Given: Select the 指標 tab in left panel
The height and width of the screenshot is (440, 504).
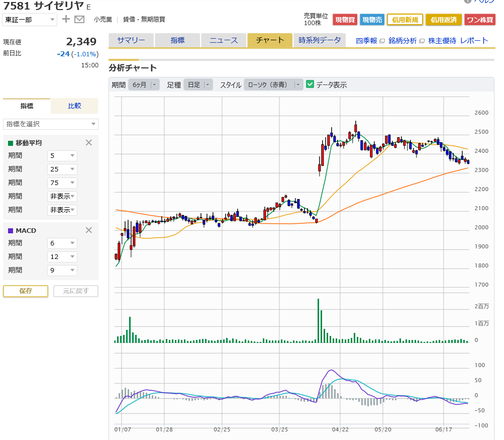Looking at the screenshot, I should pyautogui.click(x=27, y=106).
